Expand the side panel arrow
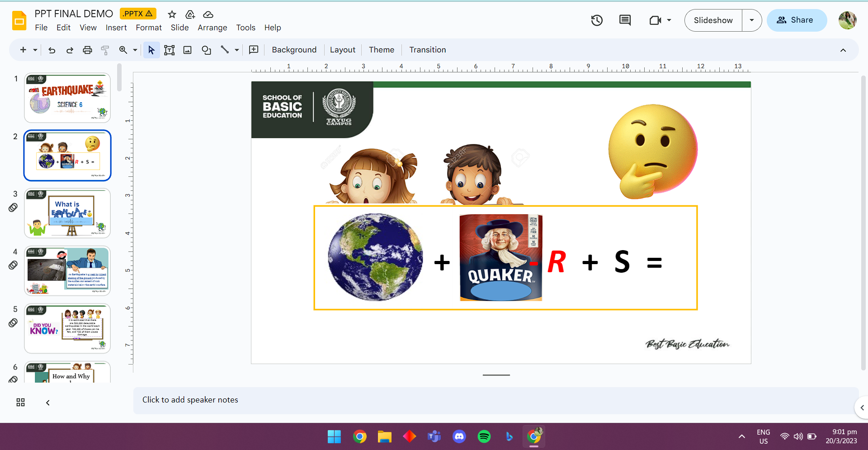868x450 pixels. 862,407
